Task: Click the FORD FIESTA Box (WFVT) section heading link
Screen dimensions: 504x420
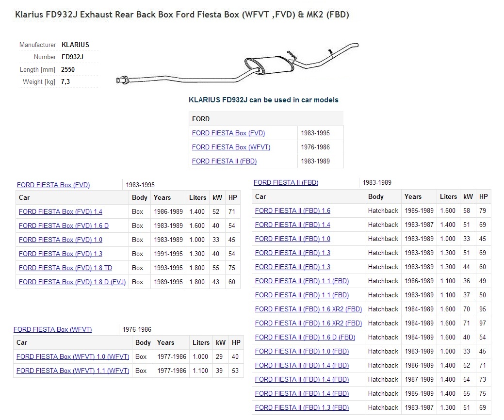Action: tap(53, 330)
